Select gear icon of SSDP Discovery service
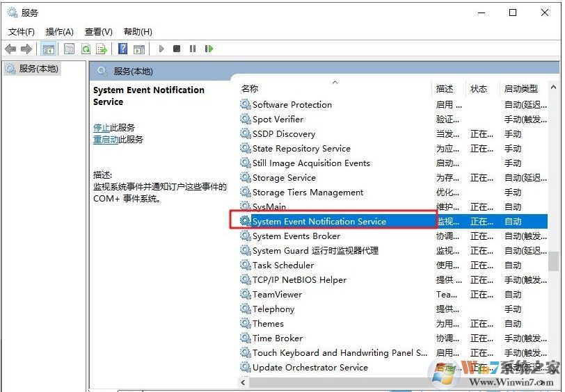This screenshot has height=392, width=565. pos(246,133)
